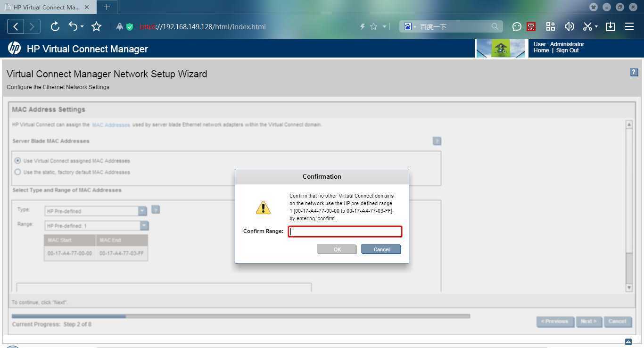Open Baidu search engine selector
Screen dimensions: 644x348
410,26
